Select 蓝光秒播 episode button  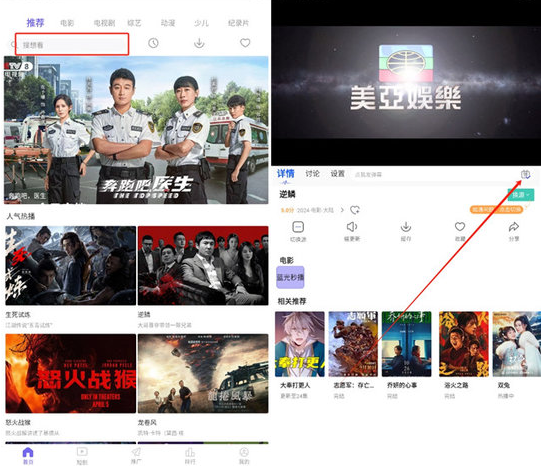pyautogui.click(x=290, y=277)
